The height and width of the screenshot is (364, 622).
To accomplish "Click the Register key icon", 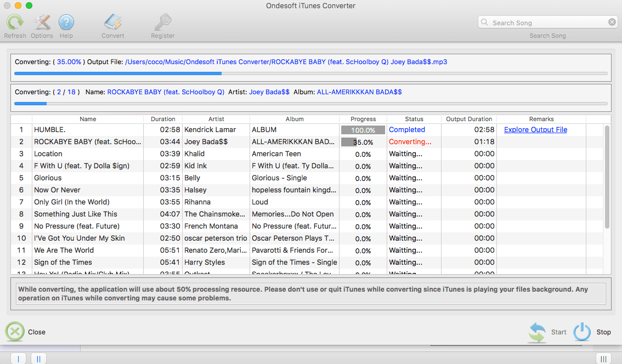I will tap(162, 23).
